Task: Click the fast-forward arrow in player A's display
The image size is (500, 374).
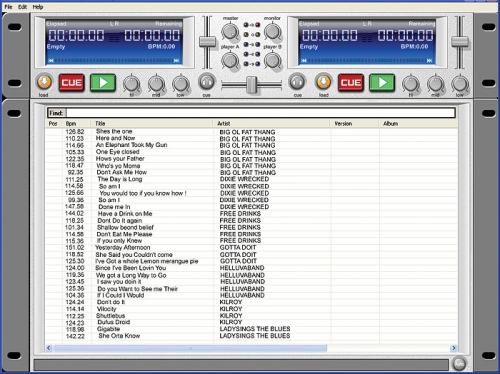Action: (x=176, y=61)
